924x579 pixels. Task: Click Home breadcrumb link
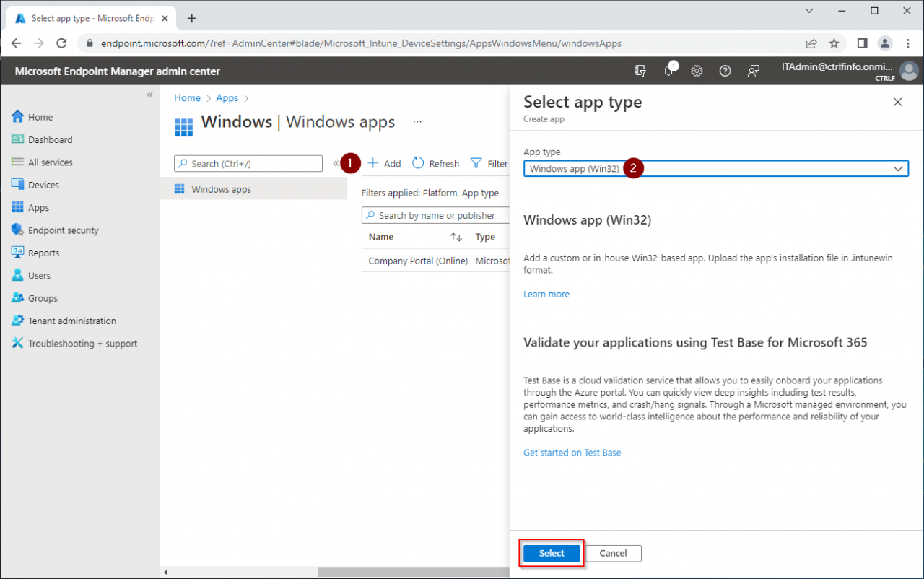[187, 98]
